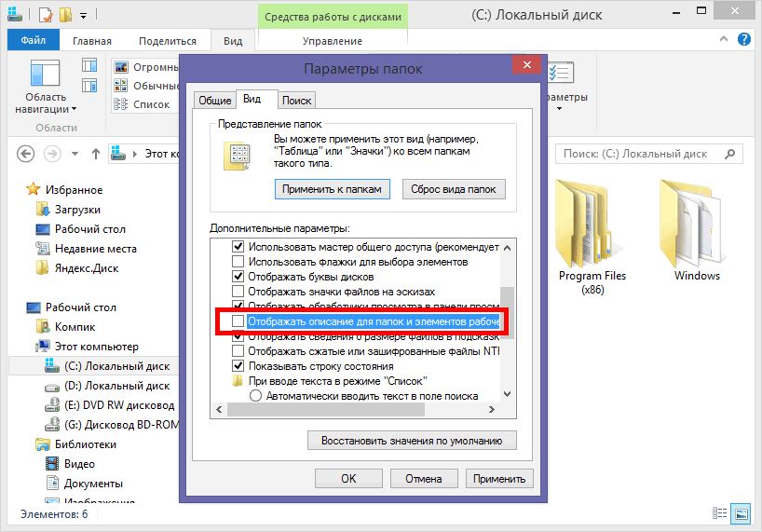
Task: Switch to the Поделиться ribbon tab
Action: (168, 41)
